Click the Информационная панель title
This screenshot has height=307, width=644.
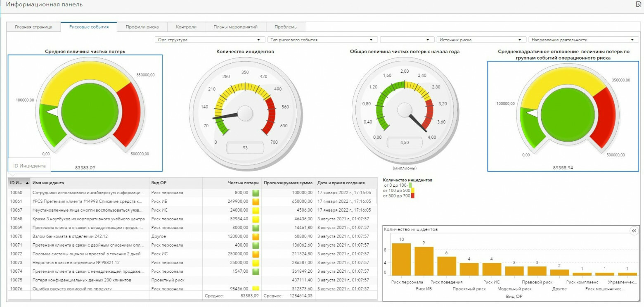click(x=44, y=5)
